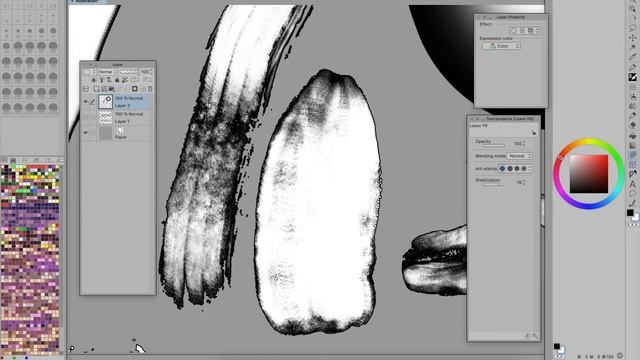This screenshot has width=640, height=360.
Task: Choose the first anti-aliasing option (none)
Action: [x=502, y=168]
